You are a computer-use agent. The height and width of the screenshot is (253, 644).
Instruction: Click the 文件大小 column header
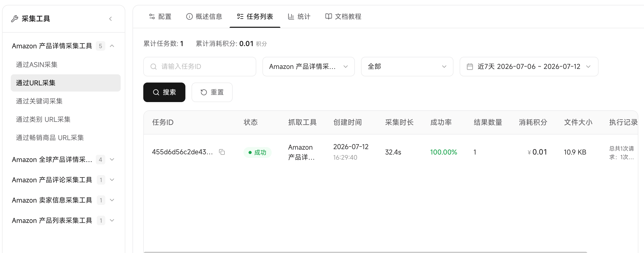tap(578, 122)
